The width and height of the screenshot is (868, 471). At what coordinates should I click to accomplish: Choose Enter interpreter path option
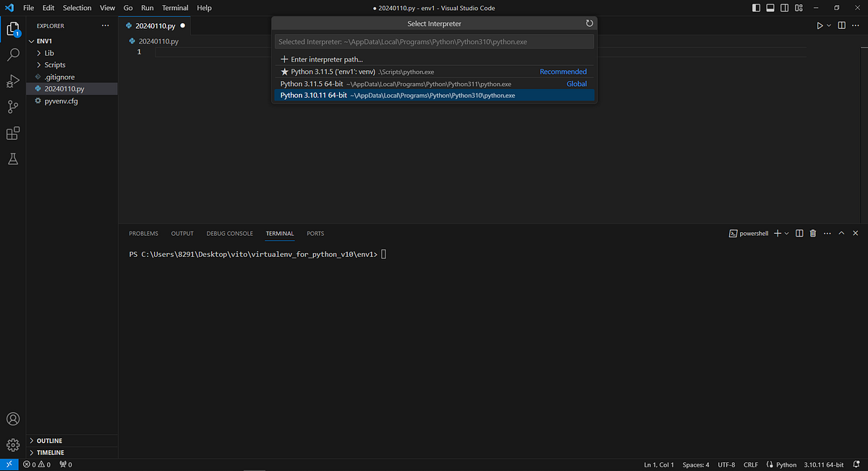coord(434,59)
